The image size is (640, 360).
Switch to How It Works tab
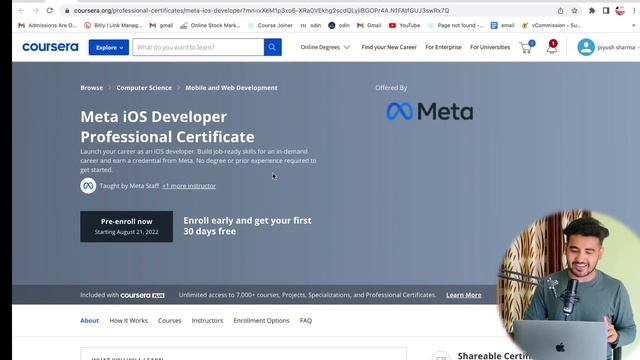pyautogui.click(x=129, y=321)
